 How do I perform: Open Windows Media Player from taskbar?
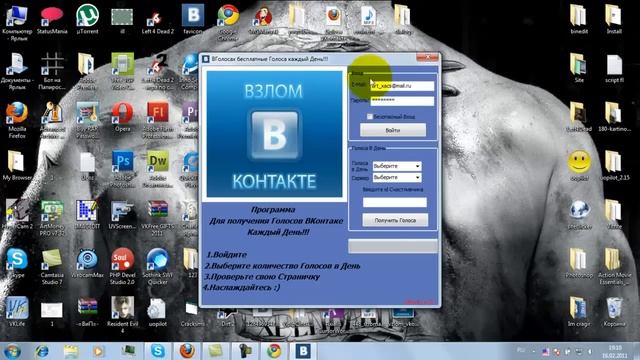pyautogui.click(x=98, y=351)
